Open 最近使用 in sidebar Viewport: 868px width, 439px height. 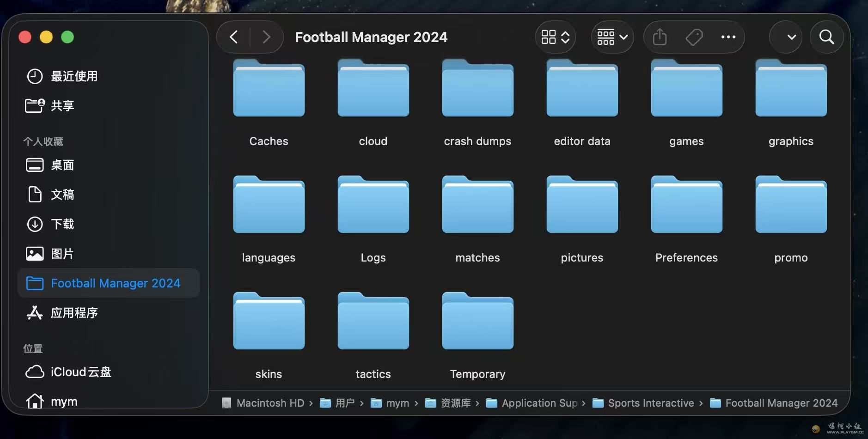(x=74, y=76)
